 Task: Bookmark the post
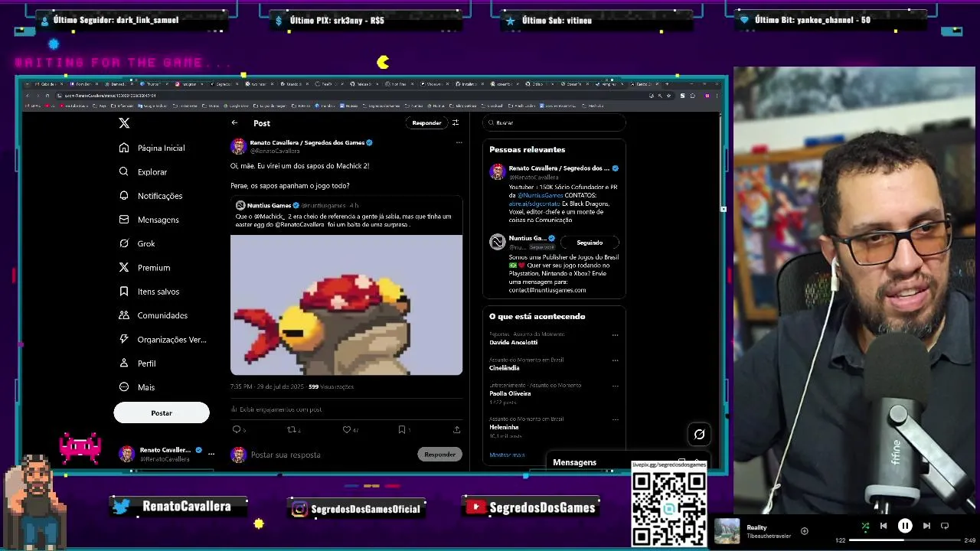click(401, 430)
